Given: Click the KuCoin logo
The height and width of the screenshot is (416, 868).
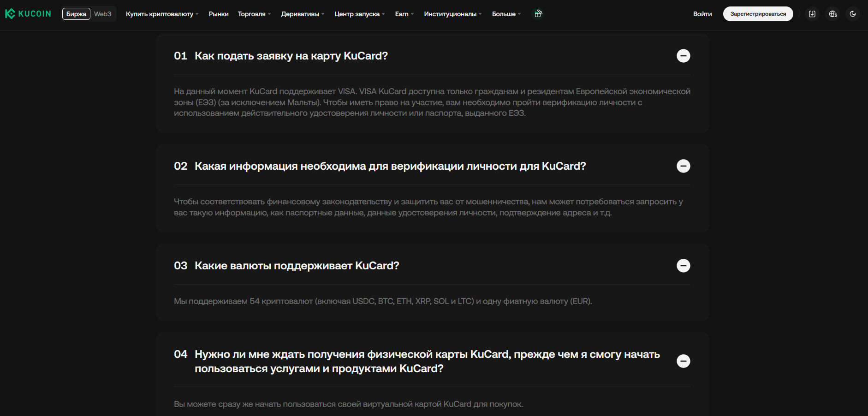Looking at the screenshot, I should 28,14.
